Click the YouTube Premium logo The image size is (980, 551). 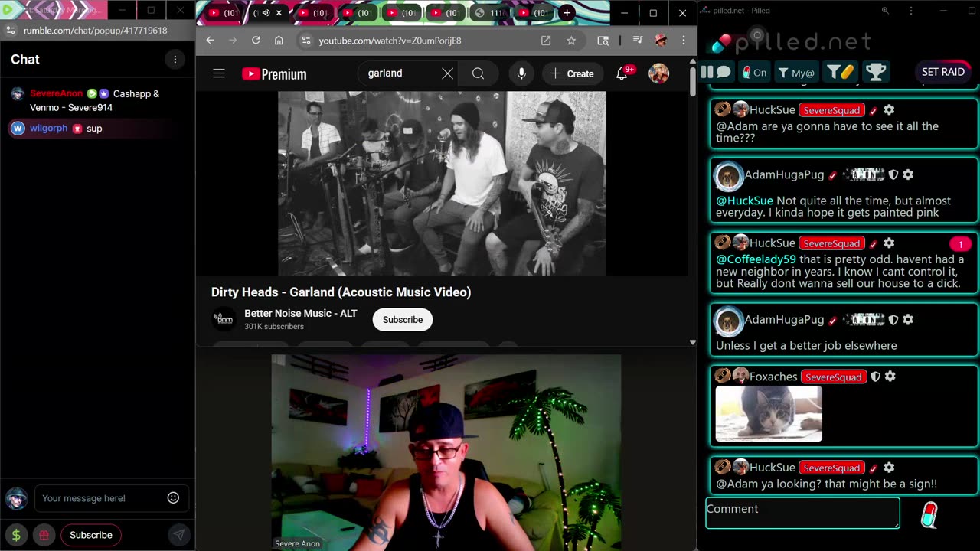point(274,73)
